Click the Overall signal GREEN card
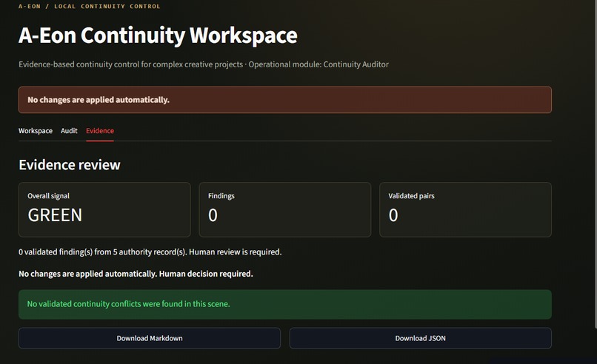Screen dimensions: 597x364 (x=104, y=209)
